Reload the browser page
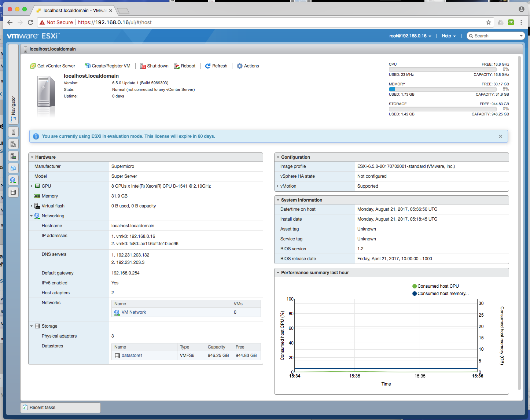Screen dimensions: 530x420 30,22
